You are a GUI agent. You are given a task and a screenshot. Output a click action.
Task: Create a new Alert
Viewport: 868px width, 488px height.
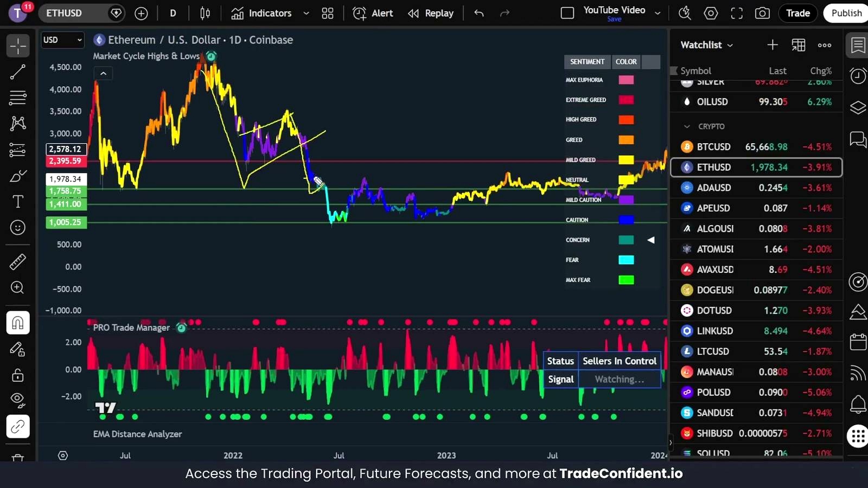pyautogui.click(x=373, y=13)
